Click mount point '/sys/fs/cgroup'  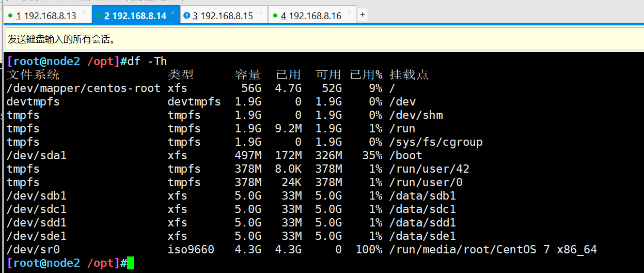click(436, 142)
